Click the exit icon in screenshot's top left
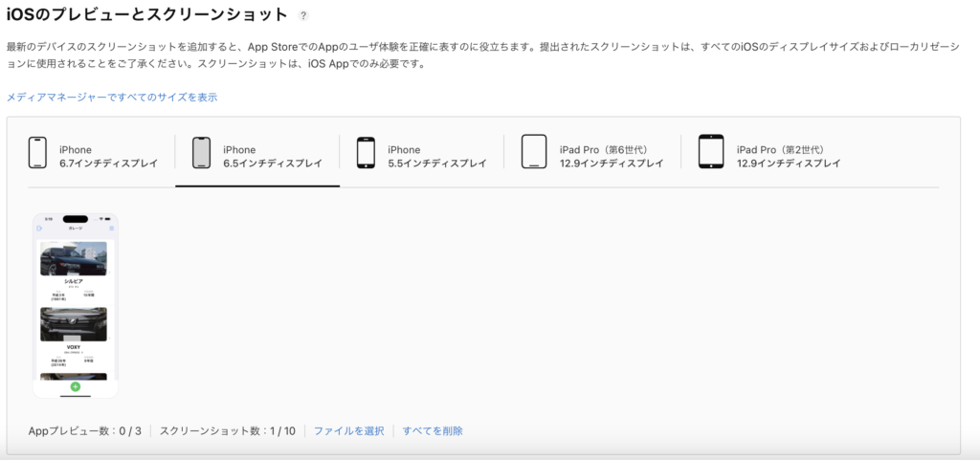 pyautogui.click(x=39, y=229)
